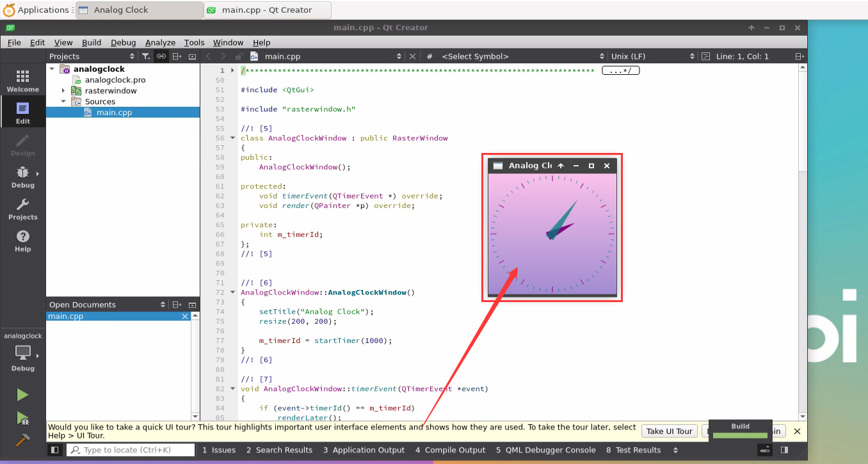Click the filter tree icon in Projects panel

click(146, 56)
